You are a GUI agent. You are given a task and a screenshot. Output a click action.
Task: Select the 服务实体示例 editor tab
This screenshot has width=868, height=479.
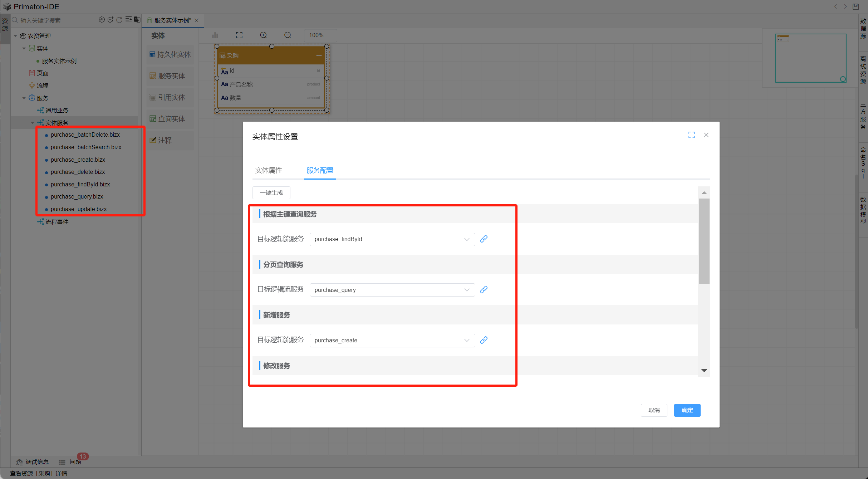172,20
